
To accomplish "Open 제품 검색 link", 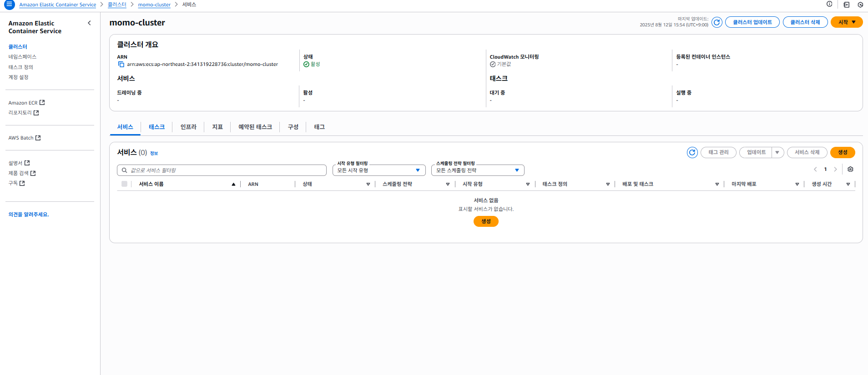I will coord(22,173).
